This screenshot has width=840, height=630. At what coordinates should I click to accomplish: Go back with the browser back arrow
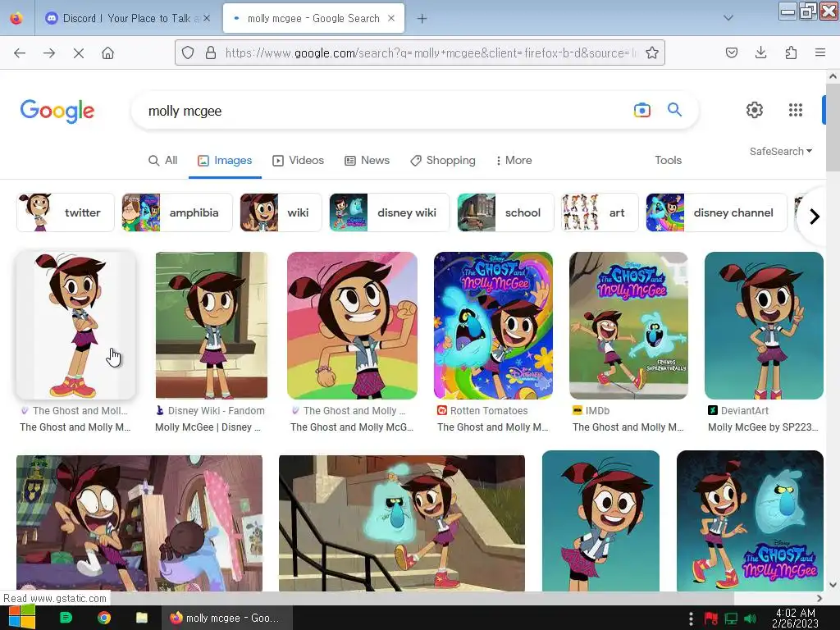20,53
